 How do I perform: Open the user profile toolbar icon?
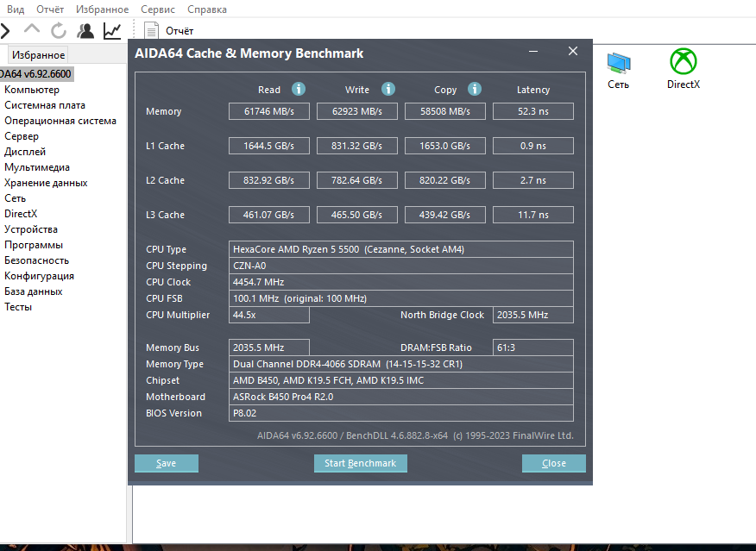click(x=85, y=31)
